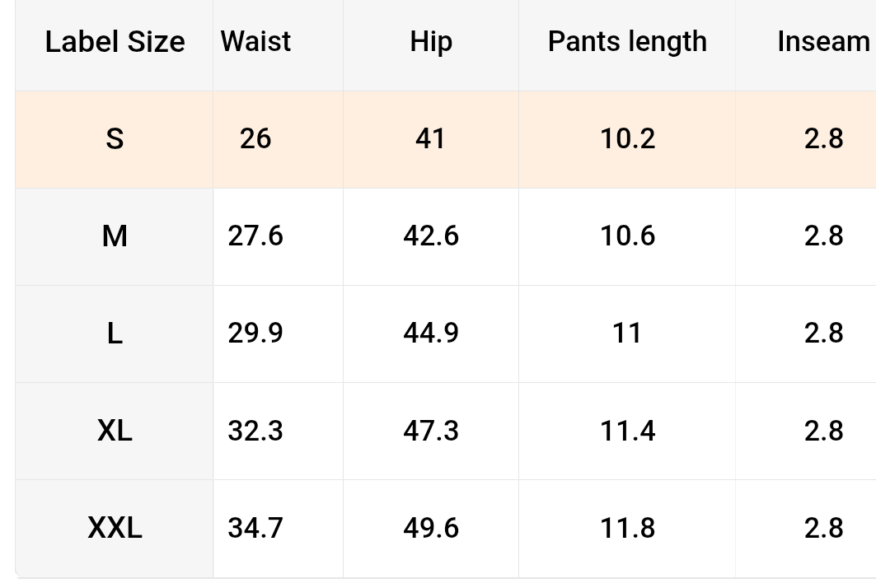The height and width of the screenshot is (588, 876).
Task: Choose the L size label cell
Action: click(115, 334)
